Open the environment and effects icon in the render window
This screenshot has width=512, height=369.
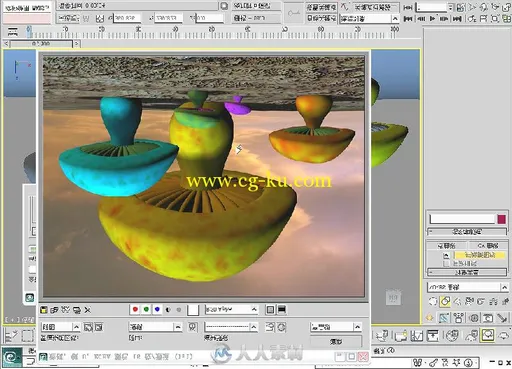(282, 327)
